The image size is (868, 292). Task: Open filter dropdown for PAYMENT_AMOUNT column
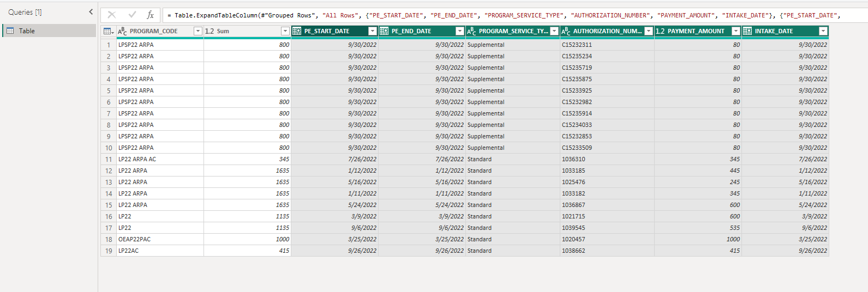click(736, 31)
